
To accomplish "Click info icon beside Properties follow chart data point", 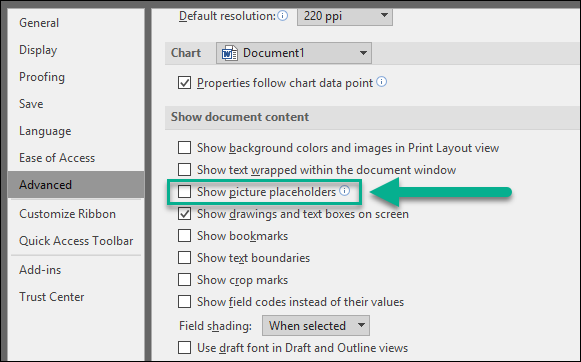I will [382, 82].
